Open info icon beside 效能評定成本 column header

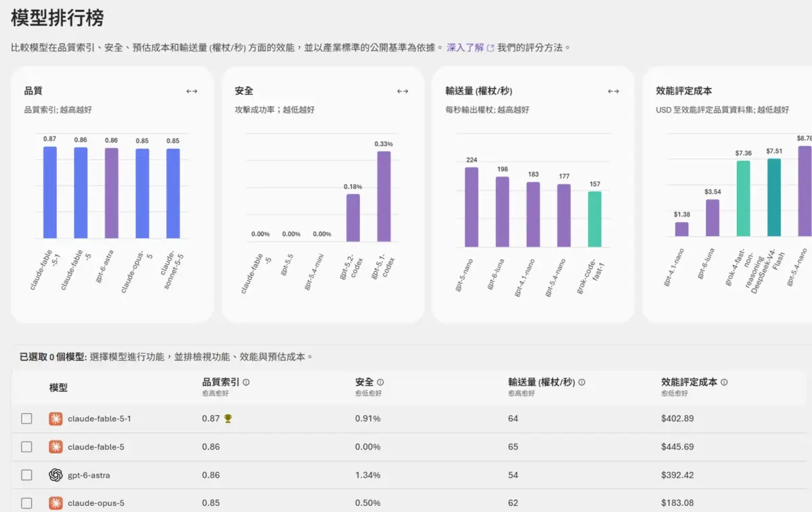(724, 382)
